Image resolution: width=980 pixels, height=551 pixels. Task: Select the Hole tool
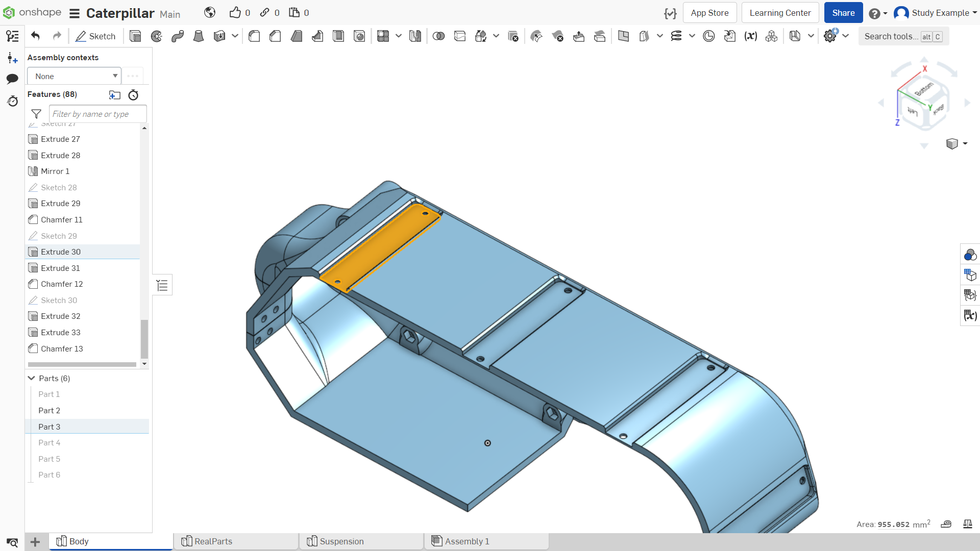pyautogui.click(x=359, y=36)
